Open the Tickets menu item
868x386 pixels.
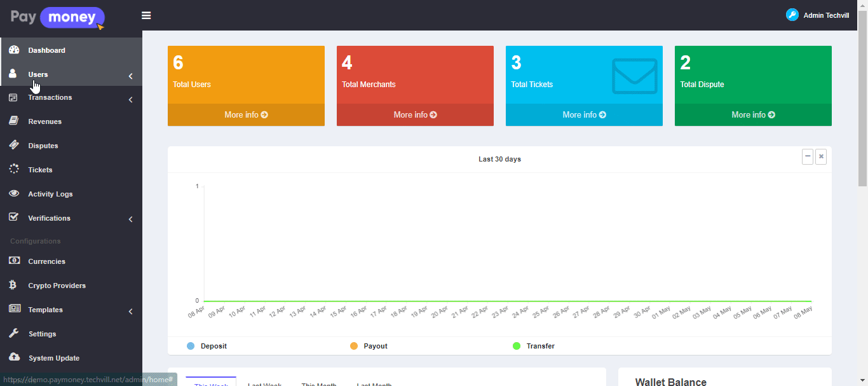pyautogui.click(x=40, y=170)
